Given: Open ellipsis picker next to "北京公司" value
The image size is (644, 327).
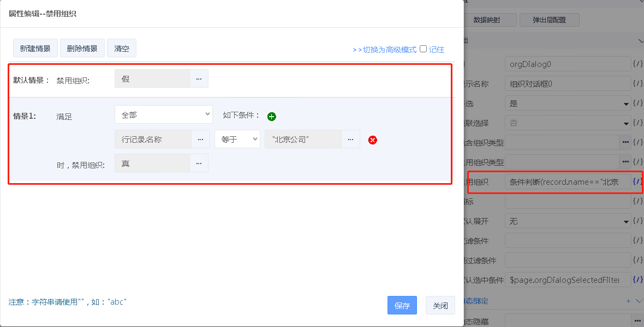Looking at the screenshot, I should (350, 140).
